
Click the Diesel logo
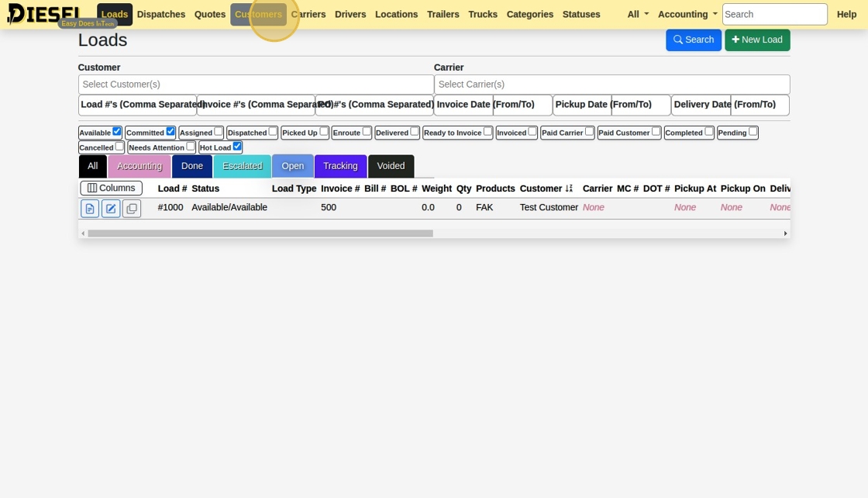tap(43, 14)
